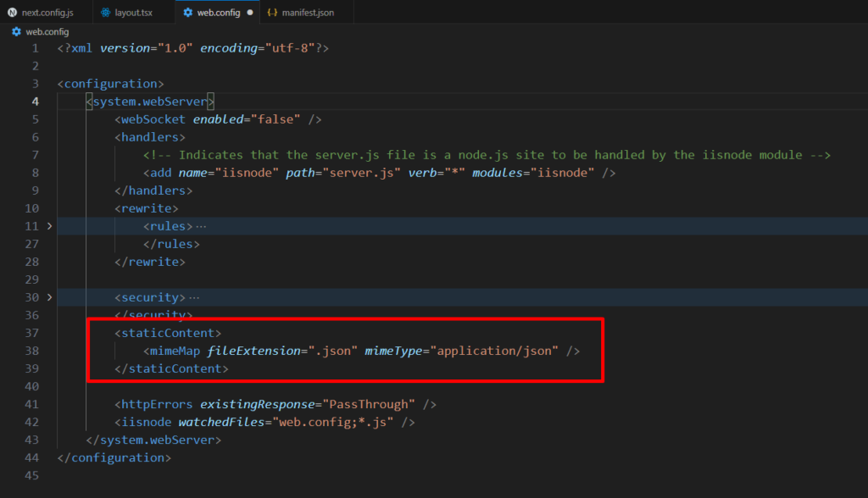
Task: Switch to the layout.tsx tab
Action: click(x=131, y=12)
